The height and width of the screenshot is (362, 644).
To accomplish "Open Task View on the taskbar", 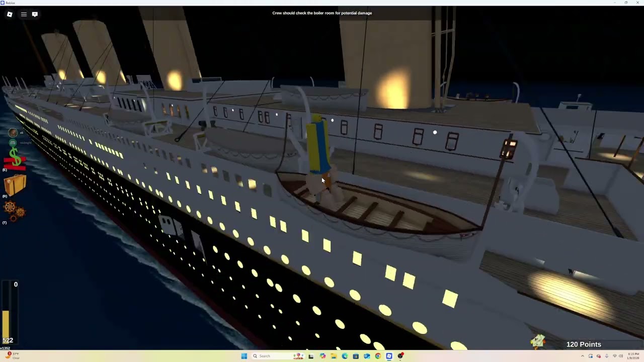I will click(x=311, y=356).
